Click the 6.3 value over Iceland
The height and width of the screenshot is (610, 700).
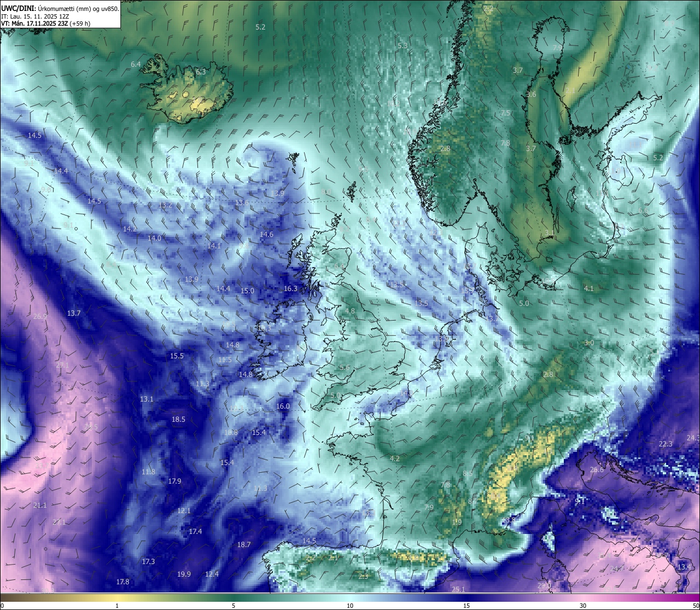pyautogui.click(x=201, y=72)
